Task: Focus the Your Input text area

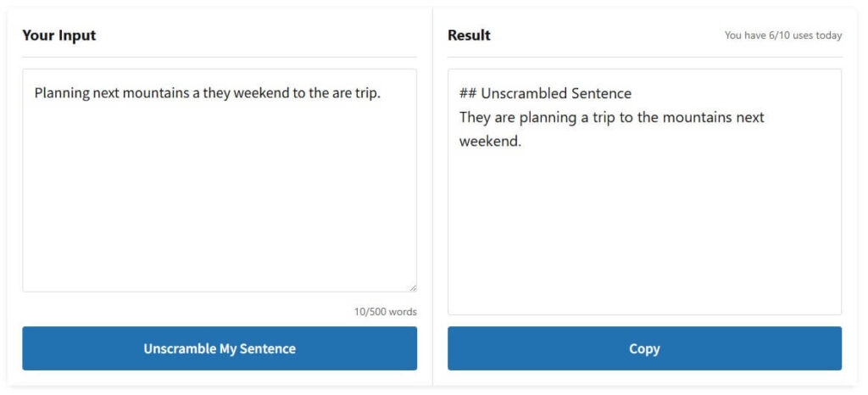Action: pos(220,181)
